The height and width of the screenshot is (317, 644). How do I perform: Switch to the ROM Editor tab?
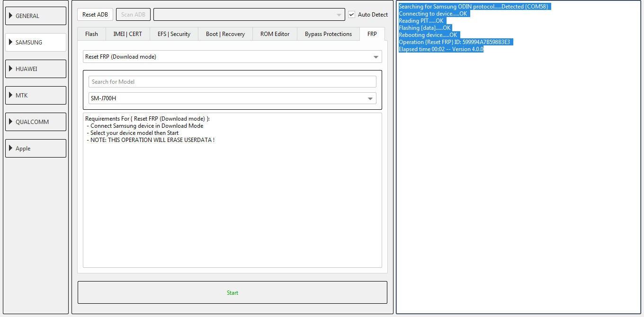pos(275,34)
